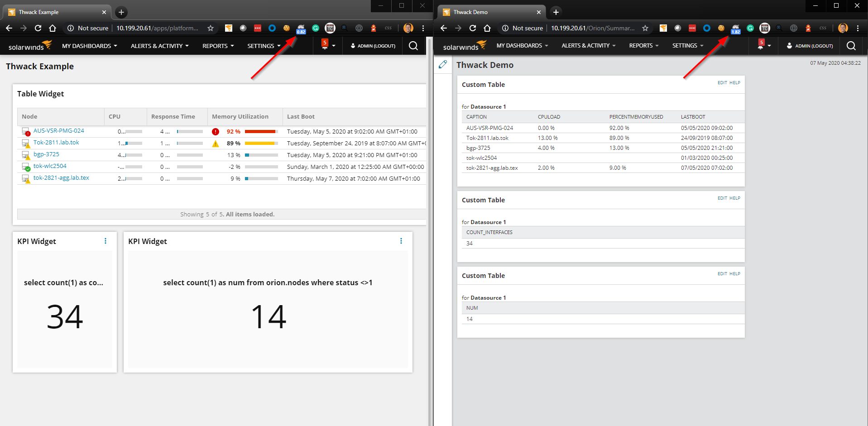868x426 pixels.
Task: Click the KPI value 34
Action: pos(65,316)
